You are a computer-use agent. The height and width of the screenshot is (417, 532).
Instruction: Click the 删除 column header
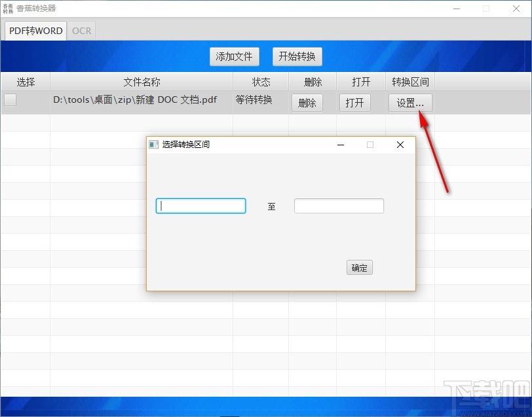coord(313,82)
